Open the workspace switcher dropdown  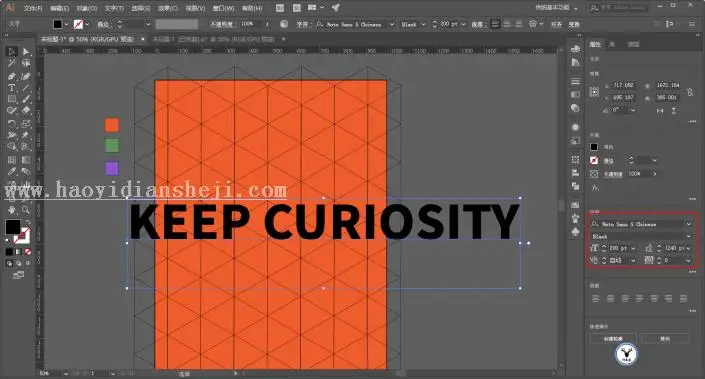[557, 8]
